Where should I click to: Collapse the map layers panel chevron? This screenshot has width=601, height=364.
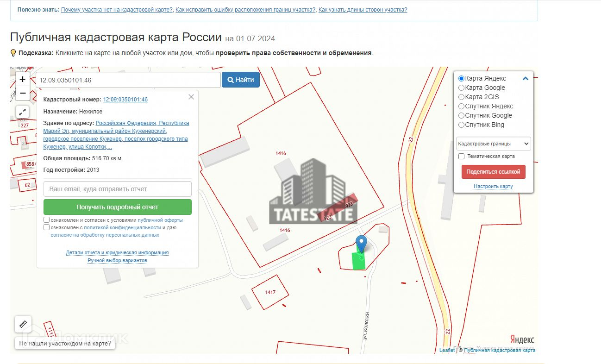pos(525,79)
